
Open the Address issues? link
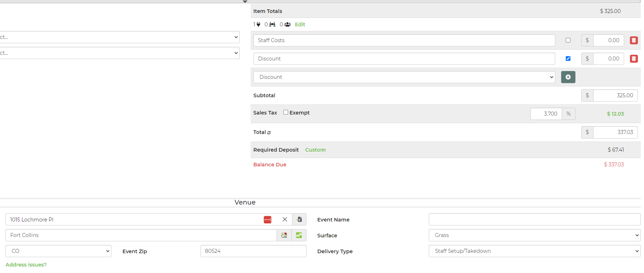pos(26,265)
